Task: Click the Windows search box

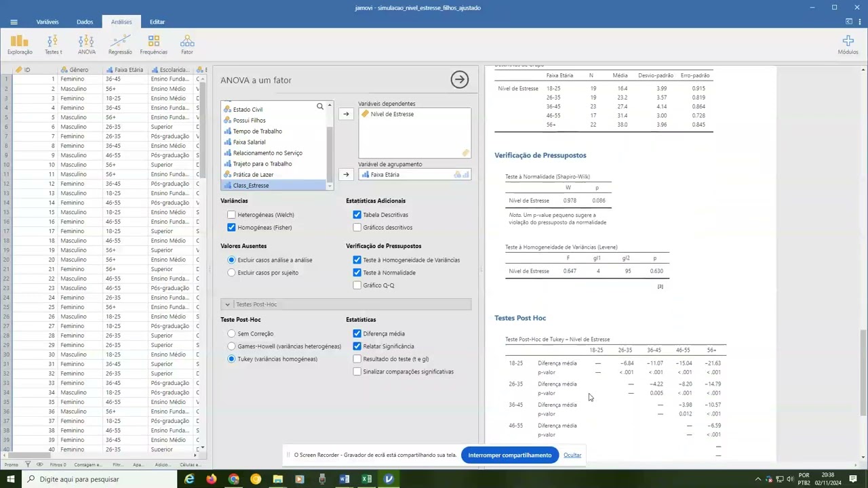Action: click(100, 479)
